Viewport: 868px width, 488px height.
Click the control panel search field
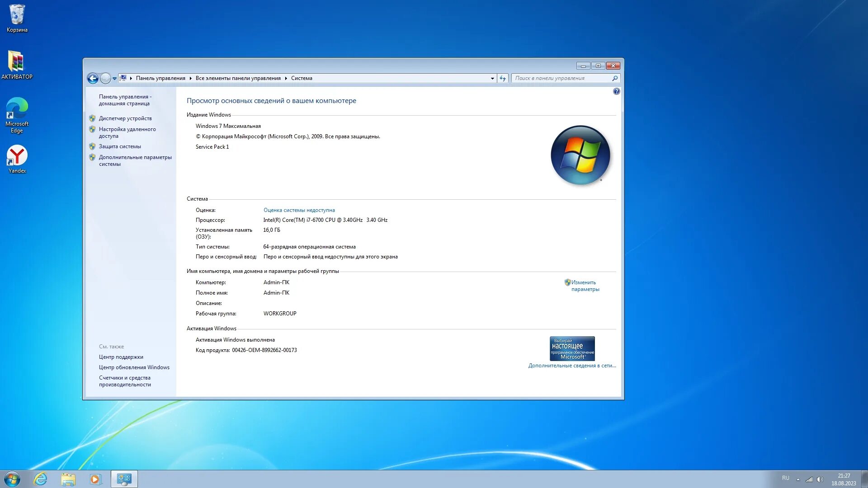pos(561,78)
